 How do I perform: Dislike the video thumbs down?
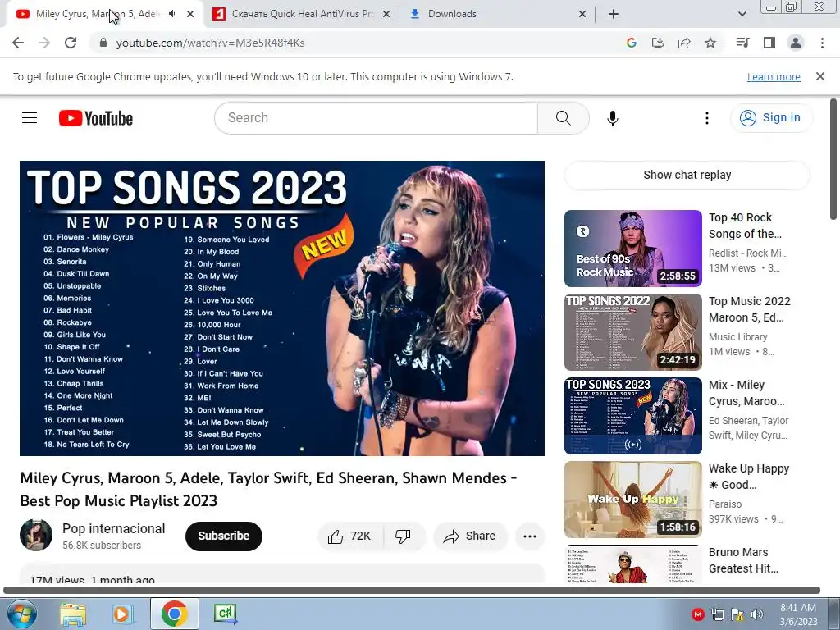click(403, 536)
